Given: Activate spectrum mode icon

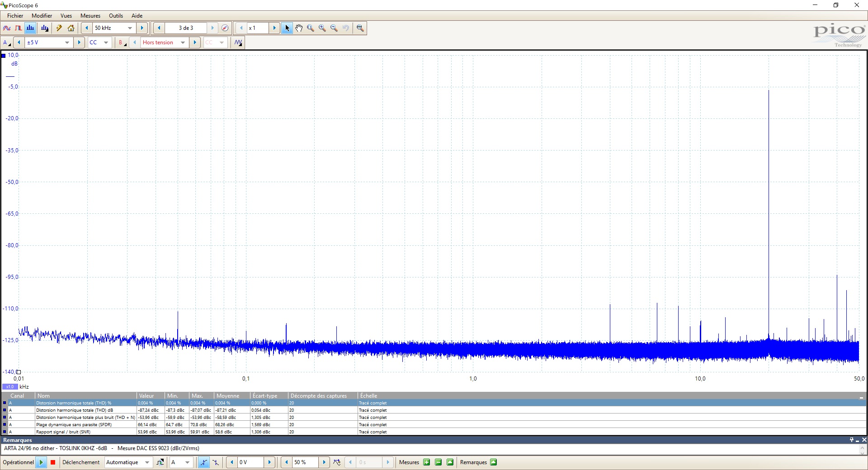Looking at the screenshot, I should (x=30, y=28).
